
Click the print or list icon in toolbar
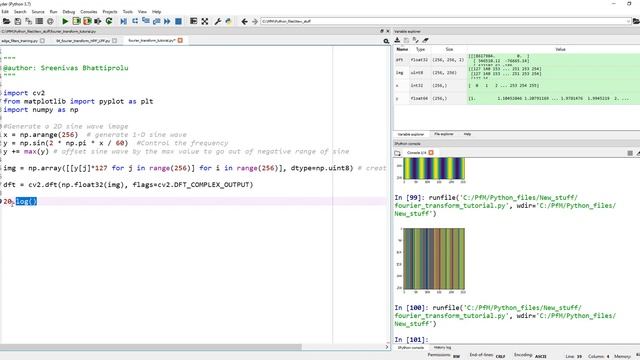pos(39,21)
